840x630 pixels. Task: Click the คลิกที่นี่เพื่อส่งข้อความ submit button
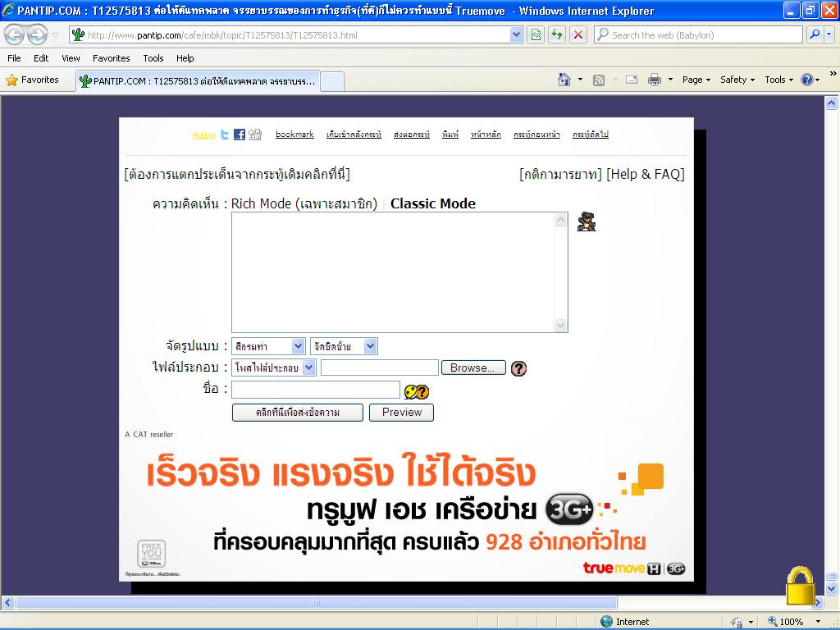click(297, 413)
